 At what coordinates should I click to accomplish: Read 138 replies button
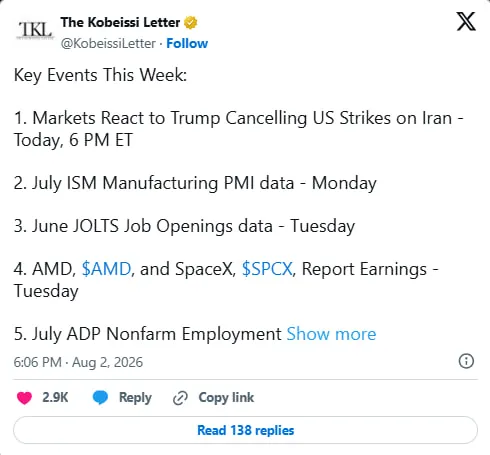click(245, 430)
